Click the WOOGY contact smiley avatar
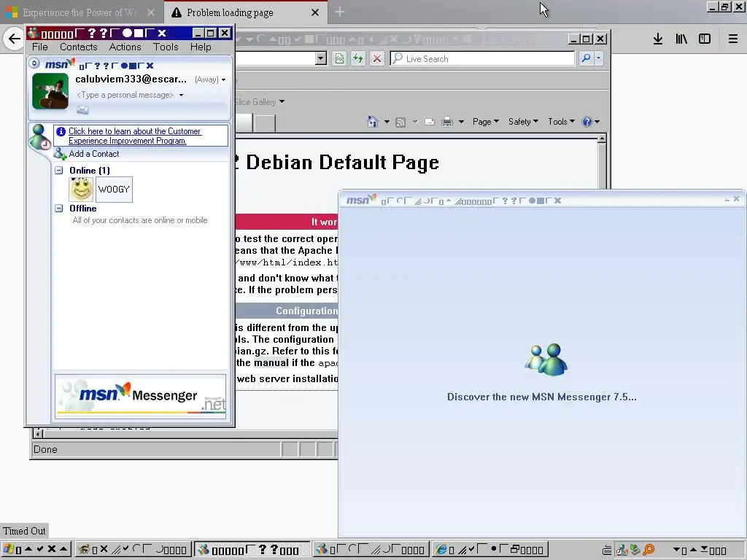 (81, 189)
